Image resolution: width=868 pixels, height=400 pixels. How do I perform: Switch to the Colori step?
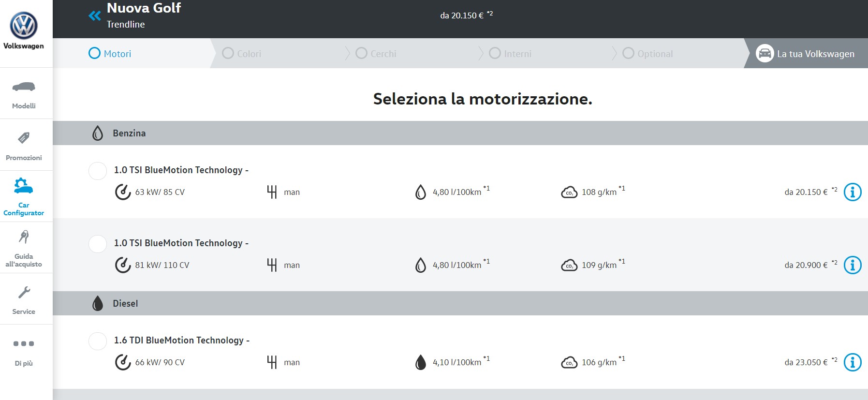pos(242,54)
